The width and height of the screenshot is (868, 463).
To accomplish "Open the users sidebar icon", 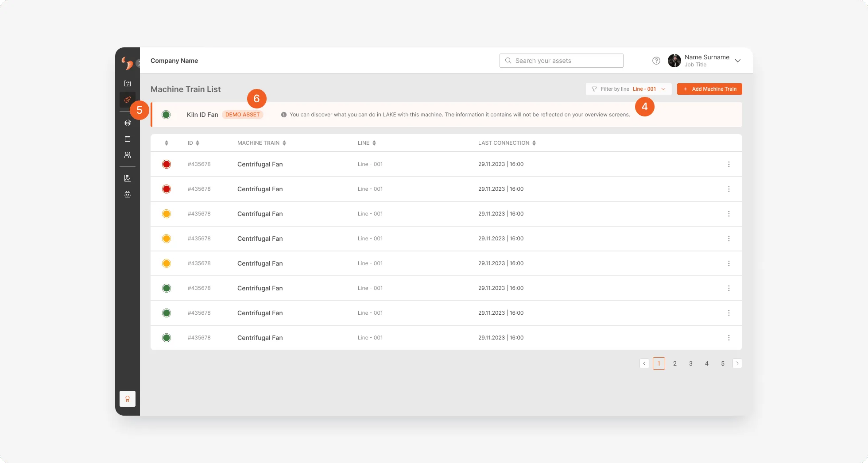I will (128, 155).
